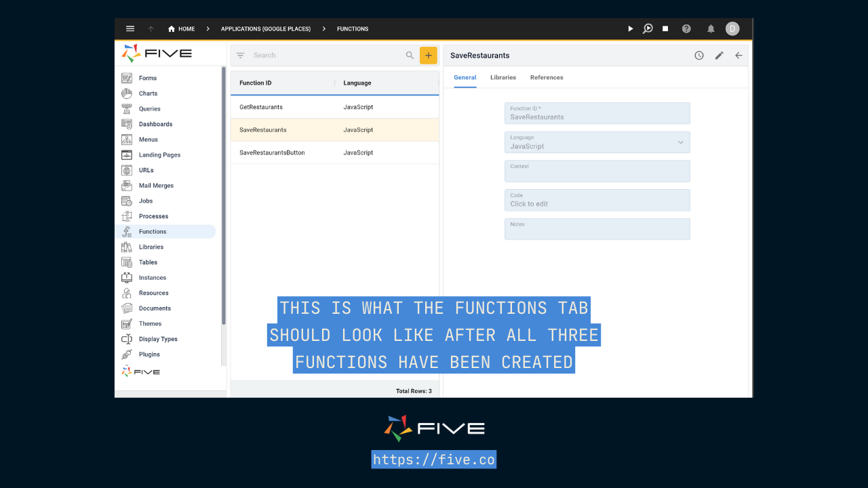The image size is (868, 488).
Task: Click the Plugins sidebar icon
Action: [x=127, y=354]
